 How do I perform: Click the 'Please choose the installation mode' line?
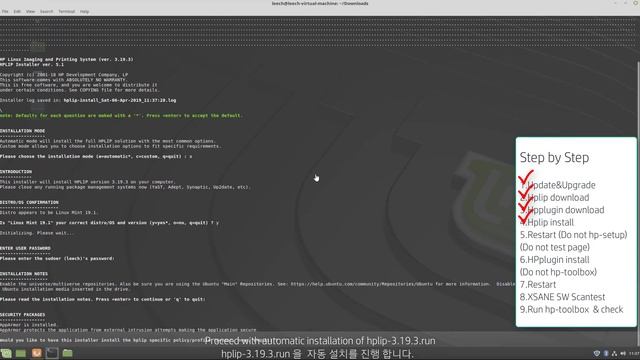(x=96, y=156)
